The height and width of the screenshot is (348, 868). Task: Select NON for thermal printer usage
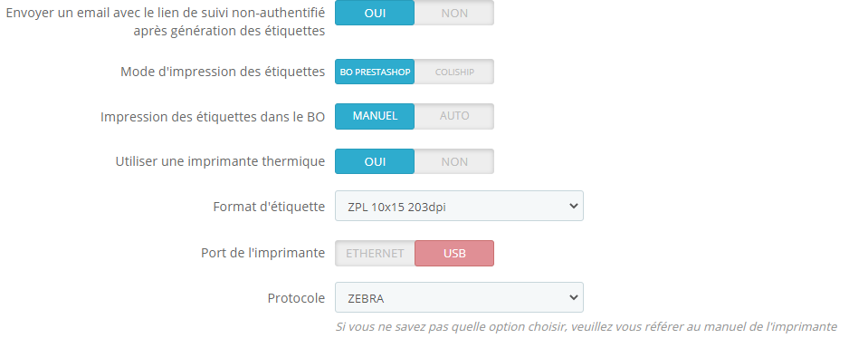[x=454, y=161]
